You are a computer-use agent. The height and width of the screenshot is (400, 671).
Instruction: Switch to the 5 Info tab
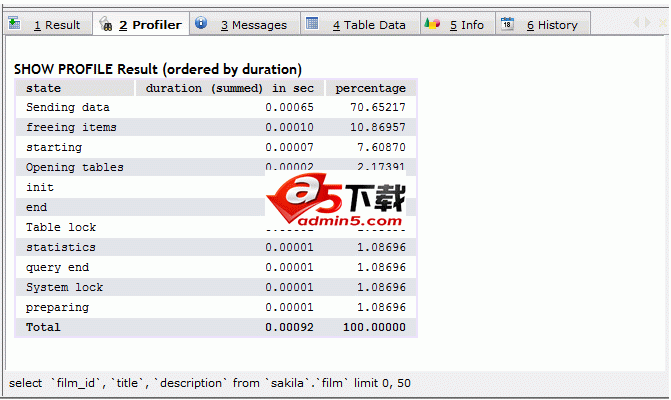click(458, 24)
